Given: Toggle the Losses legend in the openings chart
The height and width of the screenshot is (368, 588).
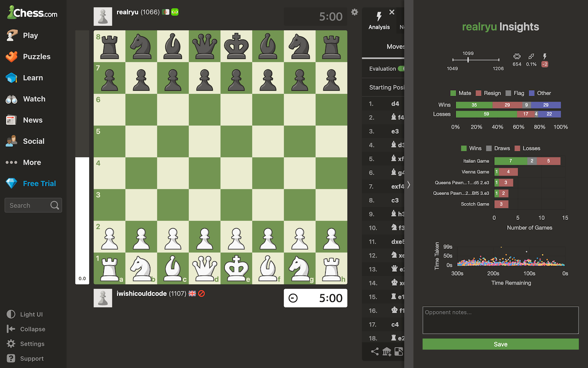Looking at the screenshot, I should pyautogui.click(x=527, y=148).
